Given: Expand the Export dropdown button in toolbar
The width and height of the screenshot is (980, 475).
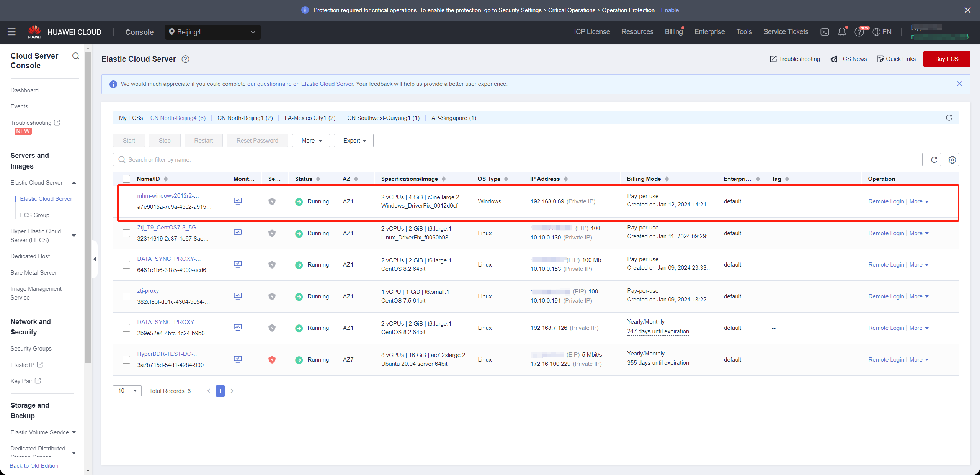Looking at the screenshot, I should (353, 140).
